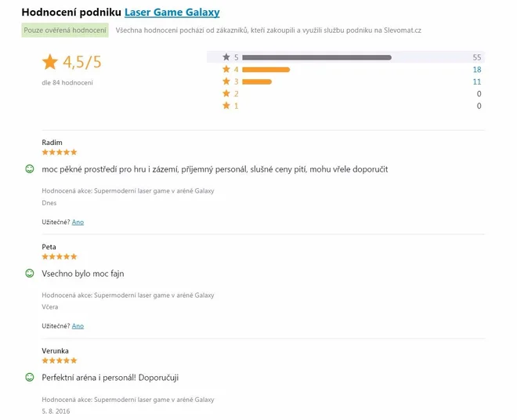Click the orange 3-star rating bar
Image resolution: width=517 pixels, height=420 pixels.
(257, 81)
